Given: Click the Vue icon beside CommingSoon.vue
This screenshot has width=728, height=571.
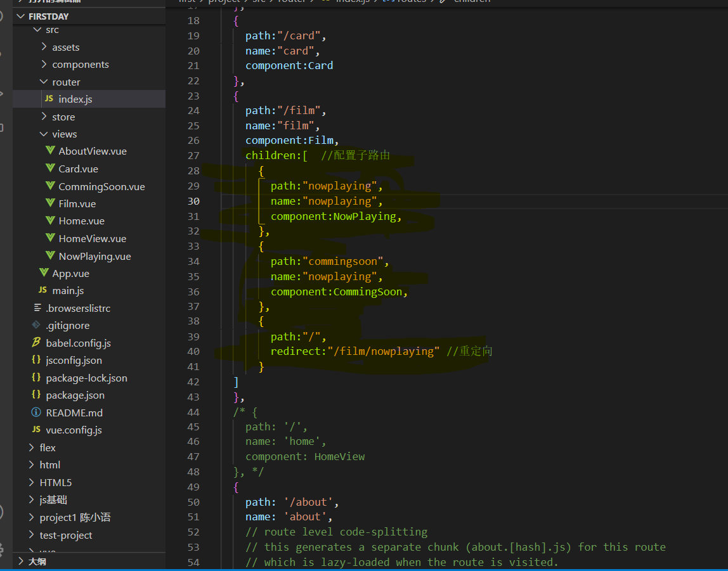Looking at the screenshot, I should pyautogui.click(x=50, y=185).
